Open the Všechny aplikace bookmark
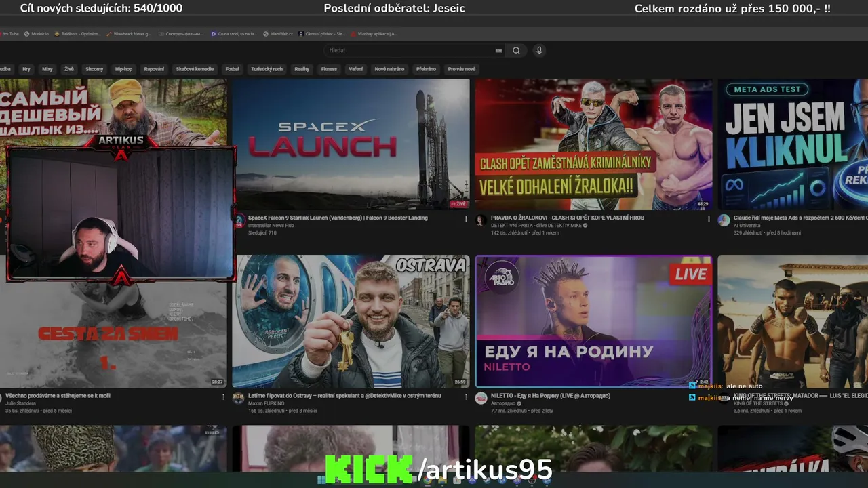This screenshot has width=868, height=488. [x=374, y=33]
